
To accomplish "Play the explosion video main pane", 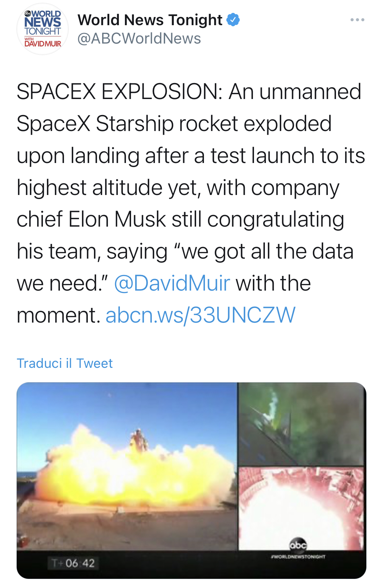I will [127, 466].
